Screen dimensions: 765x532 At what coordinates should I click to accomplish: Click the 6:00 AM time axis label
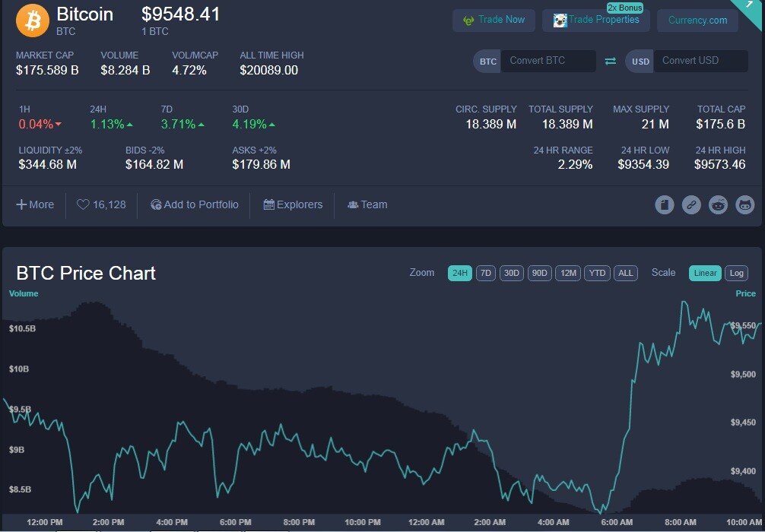pyautogui.click(x=617, y=522)
